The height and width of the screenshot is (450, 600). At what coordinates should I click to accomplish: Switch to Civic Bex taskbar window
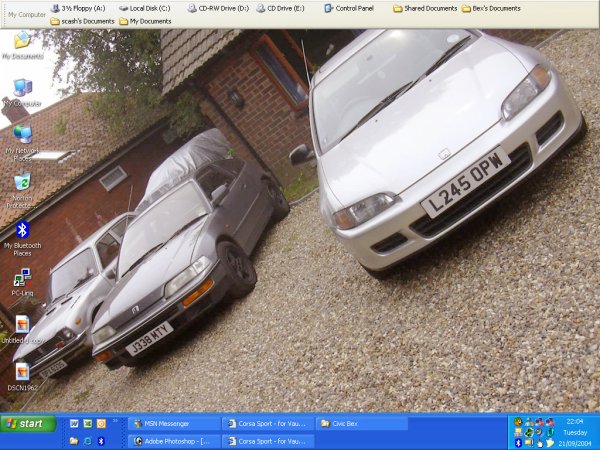(x=360, y=423)
